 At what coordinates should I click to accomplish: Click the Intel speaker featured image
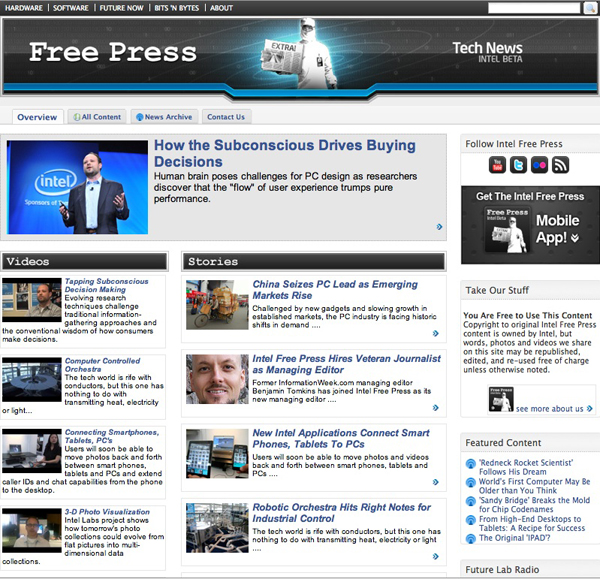click(77, 187)
